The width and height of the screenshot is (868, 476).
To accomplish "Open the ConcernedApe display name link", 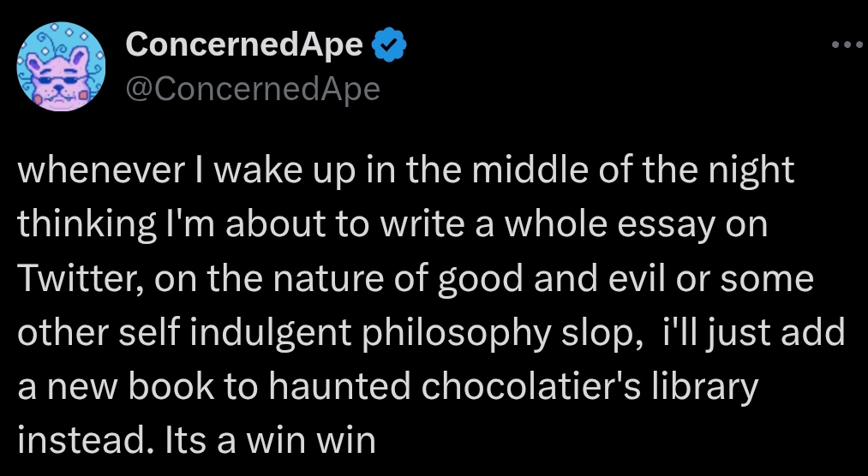I will tap(244, 46).
